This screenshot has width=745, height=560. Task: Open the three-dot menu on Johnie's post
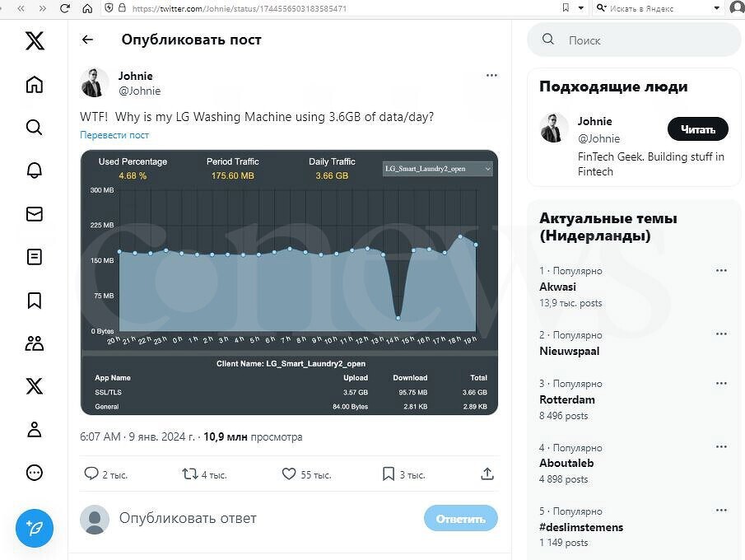point(491,76)
